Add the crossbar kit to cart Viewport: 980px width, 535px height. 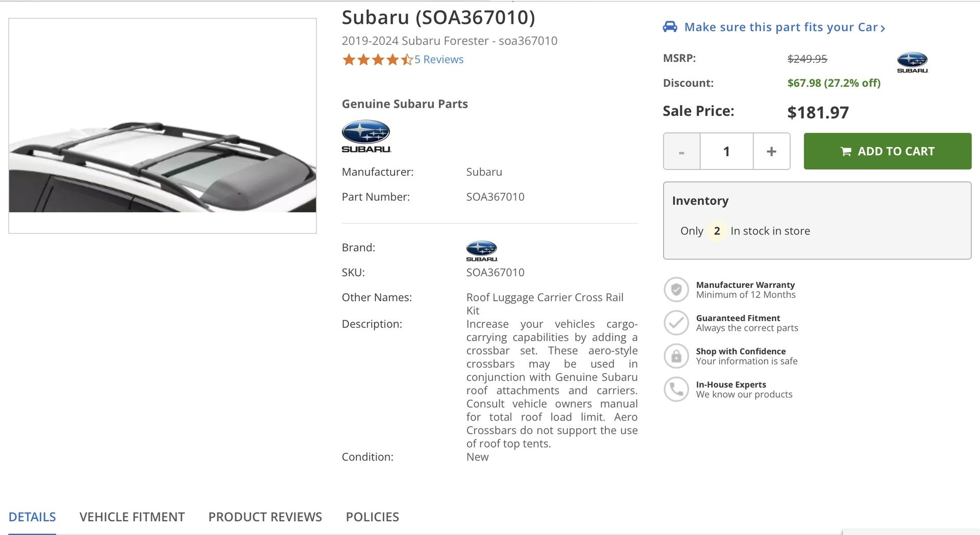coord(887,151)
